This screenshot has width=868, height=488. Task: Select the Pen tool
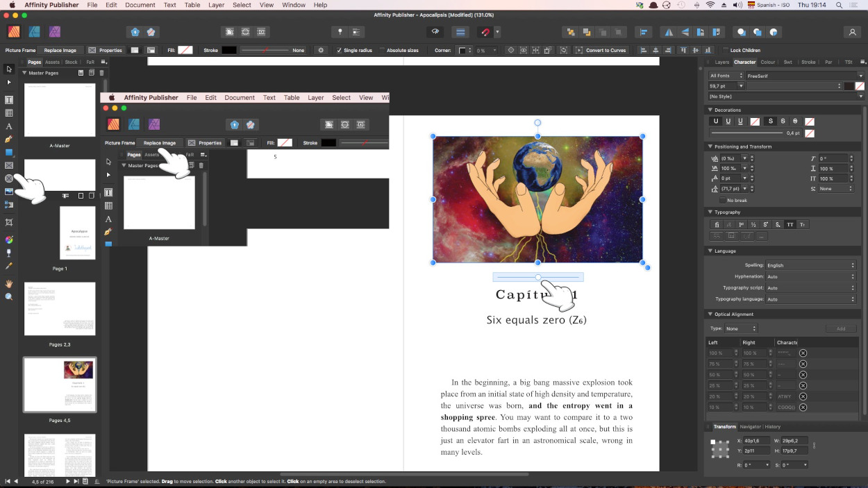[x=9, y=140]
